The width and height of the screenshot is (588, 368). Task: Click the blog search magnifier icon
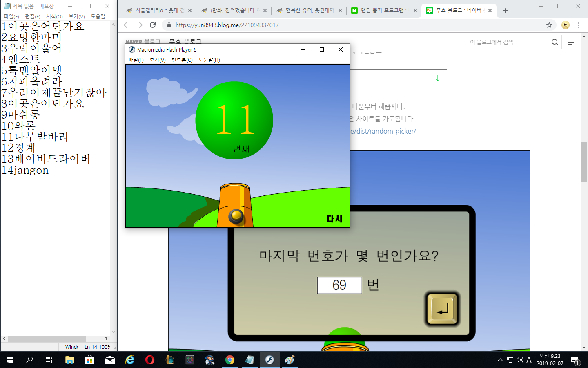pos(555,42)
